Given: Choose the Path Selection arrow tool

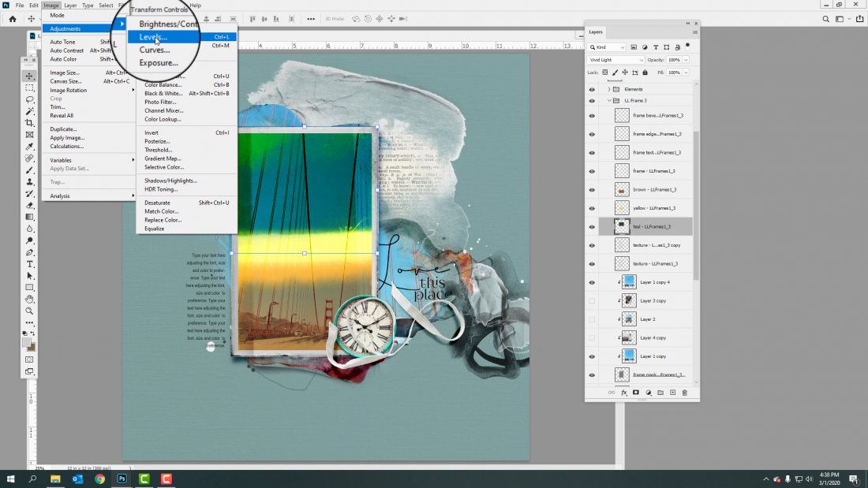Looking at the screenshot, I should (29, 276).
